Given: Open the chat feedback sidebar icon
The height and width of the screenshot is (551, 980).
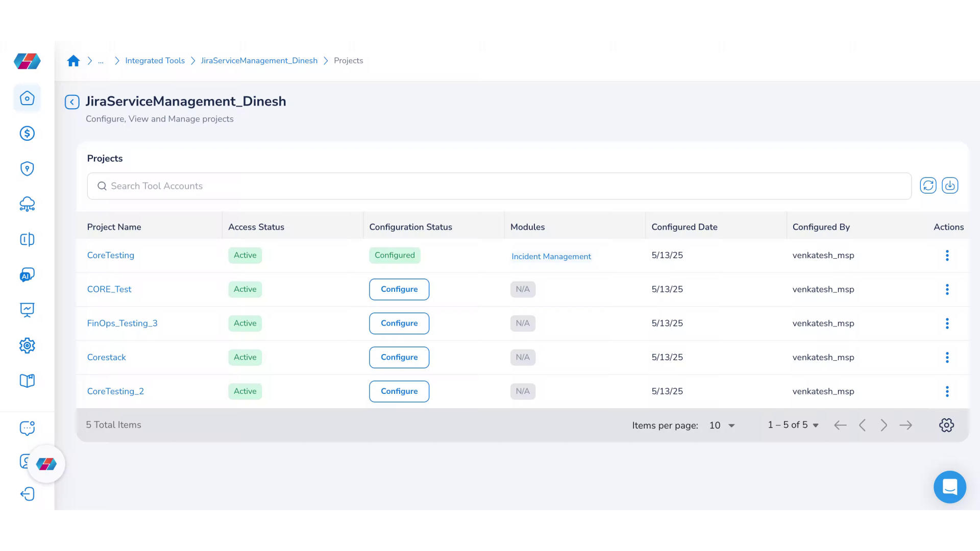Looking at the screenshot, I should click(27, 428).
